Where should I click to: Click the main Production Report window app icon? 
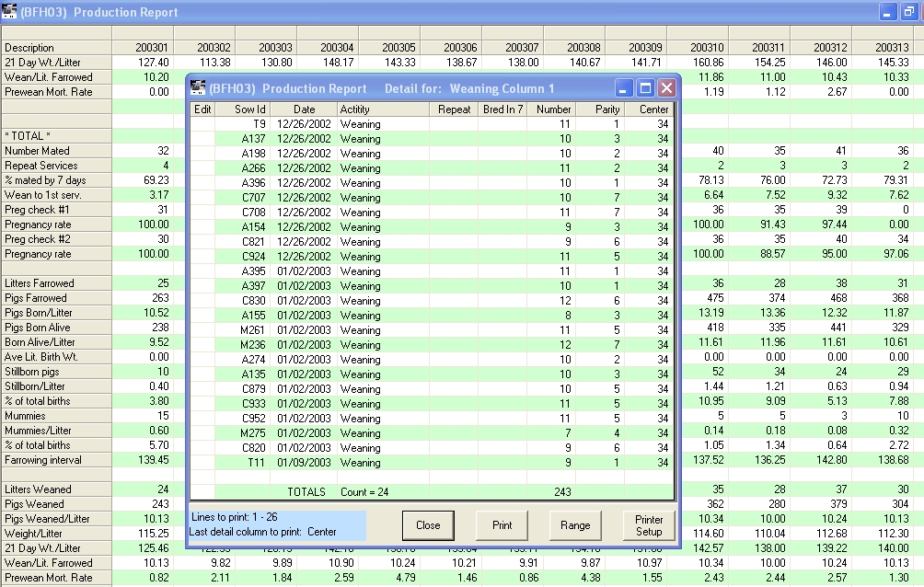(x=9, y=11)
